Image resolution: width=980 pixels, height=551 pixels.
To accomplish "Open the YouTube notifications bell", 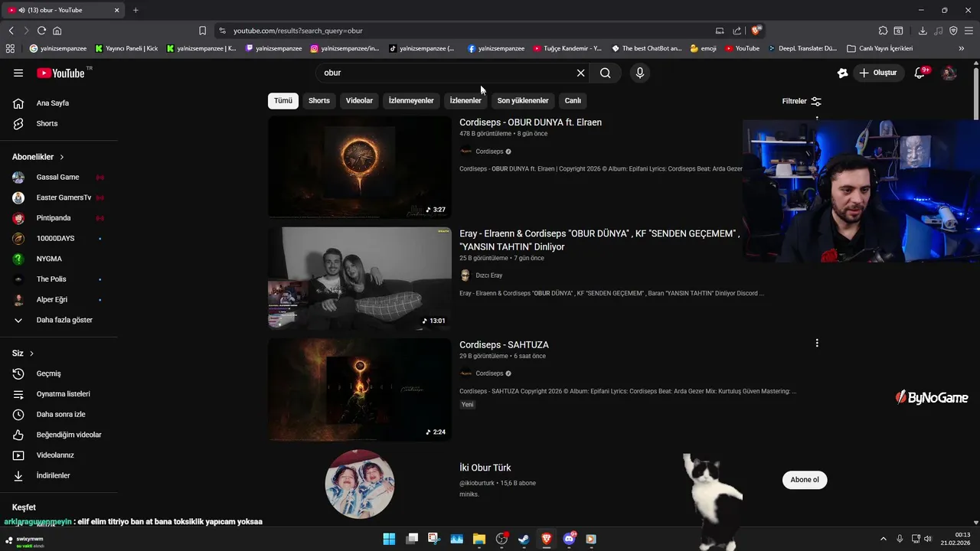I will pos(921,73).
